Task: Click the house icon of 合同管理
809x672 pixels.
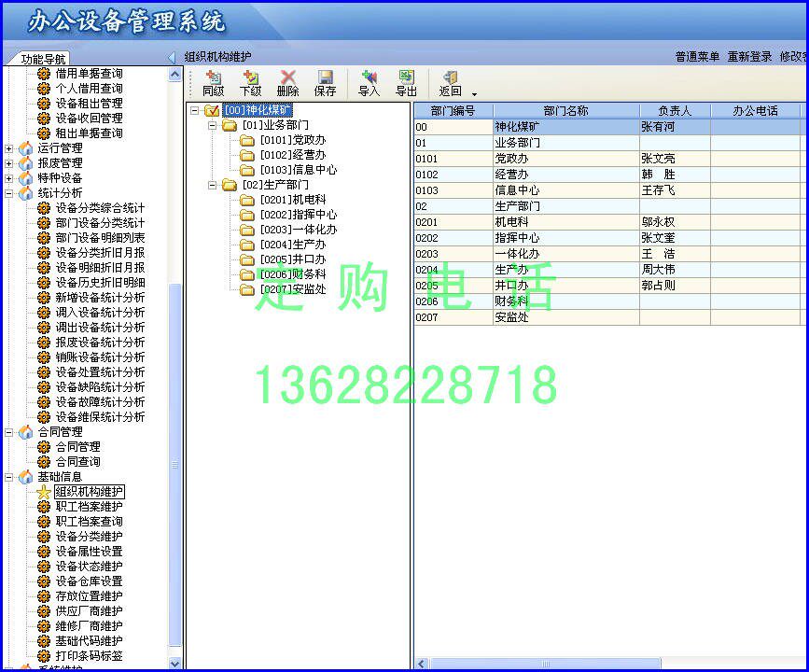Action: (25, 432)
